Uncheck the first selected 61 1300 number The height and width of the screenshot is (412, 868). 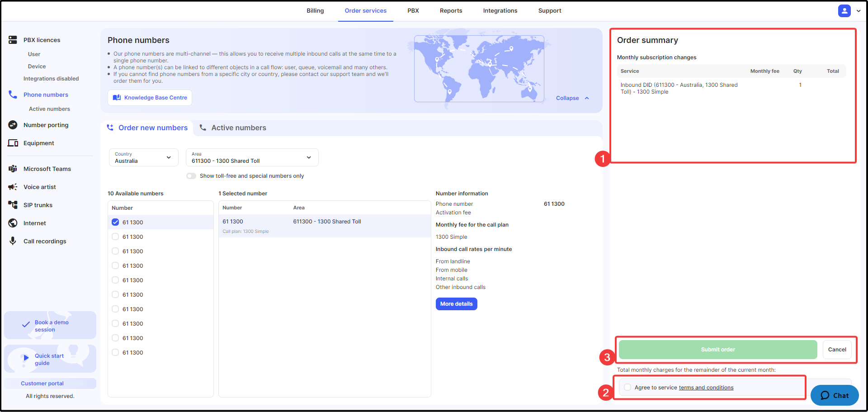click(x=115, y=222)
